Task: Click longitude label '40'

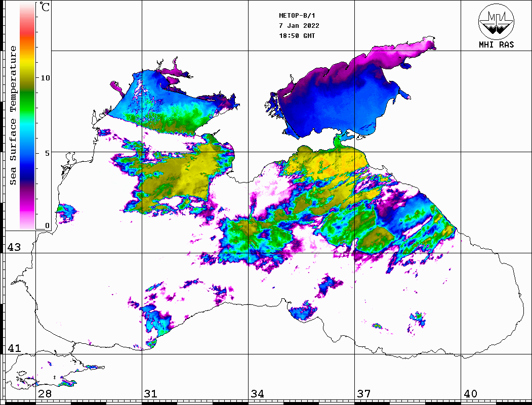Action: (x=470, y=394)
